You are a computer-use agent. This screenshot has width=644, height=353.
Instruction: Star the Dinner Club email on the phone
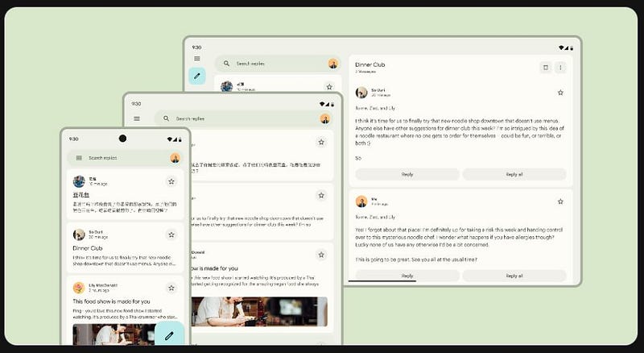(x=171, y=235)
